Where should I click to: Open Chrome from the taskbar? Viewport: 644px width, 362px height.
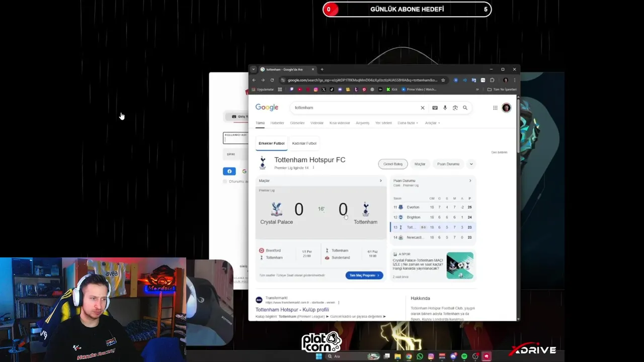coord(409,356)
